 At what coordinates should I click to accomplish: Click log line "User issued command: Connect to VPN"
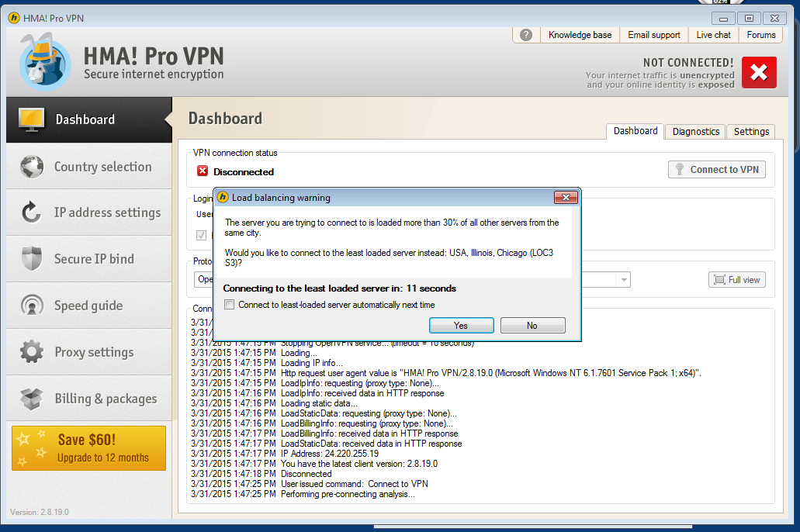pos(354,484)
